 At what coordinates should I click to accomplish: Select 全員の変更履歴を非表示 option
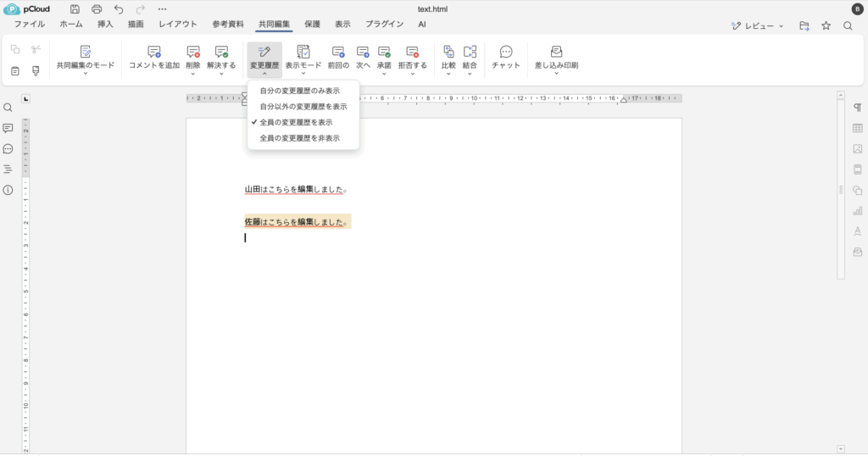click(x=303, y=138)
